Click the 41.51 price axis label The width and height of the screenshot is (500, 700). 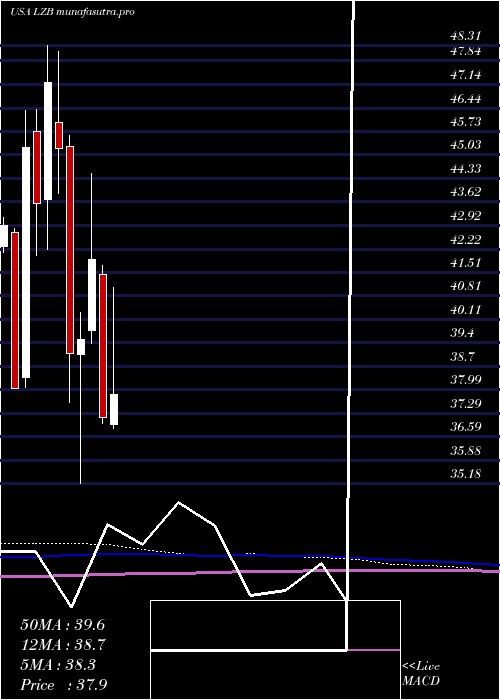466,262
